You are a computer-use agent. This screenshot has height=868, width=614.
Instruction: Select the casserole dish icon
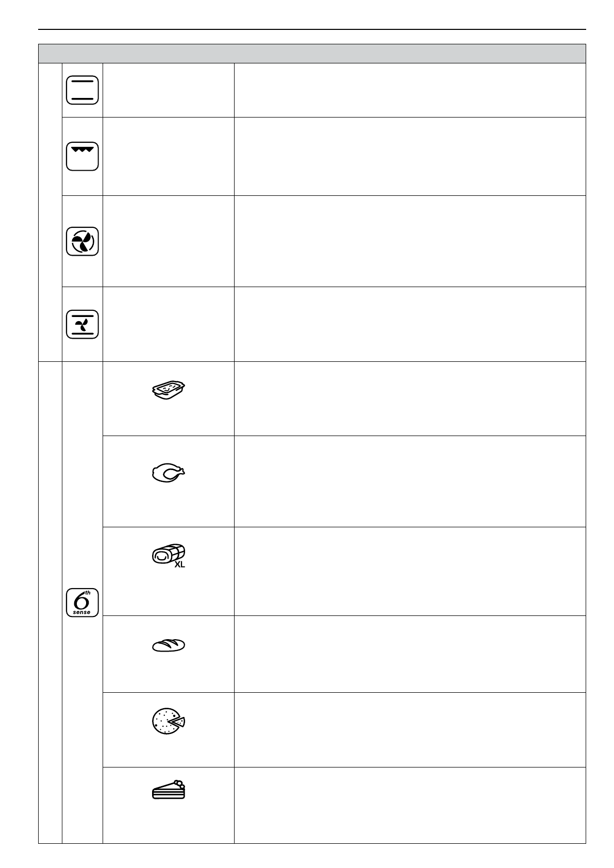click(169, 390)
